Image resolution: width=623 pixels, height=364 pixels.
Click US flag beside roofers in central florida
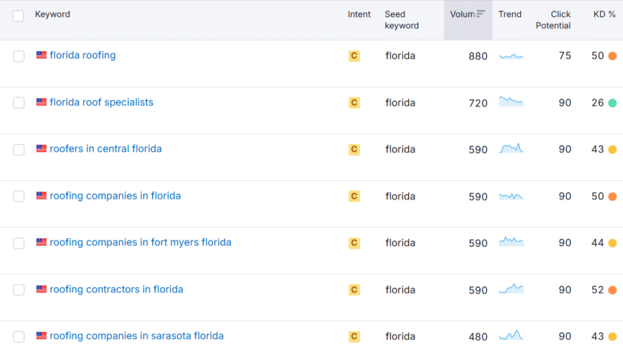(41, 148)
